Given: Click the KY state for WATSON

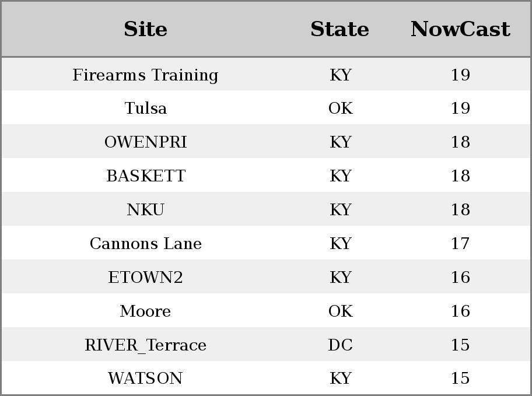Looking at the screenshot, I should tap(340, 378).
